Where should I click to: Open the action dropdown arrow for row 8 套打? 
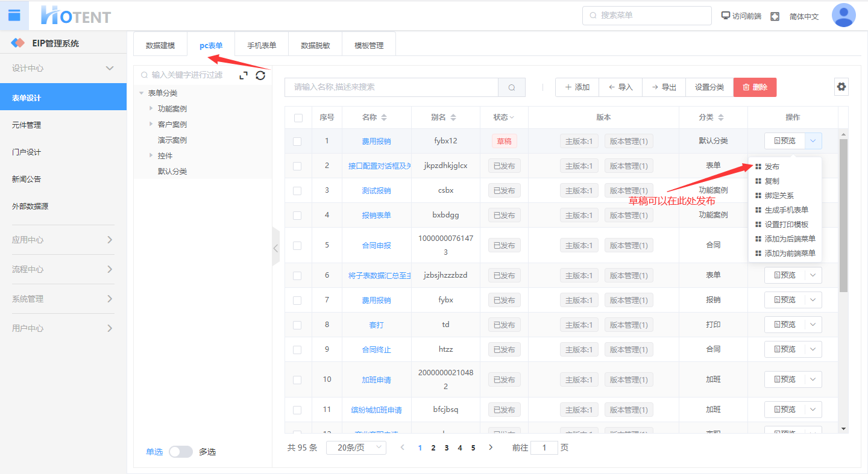coord(813,325)
